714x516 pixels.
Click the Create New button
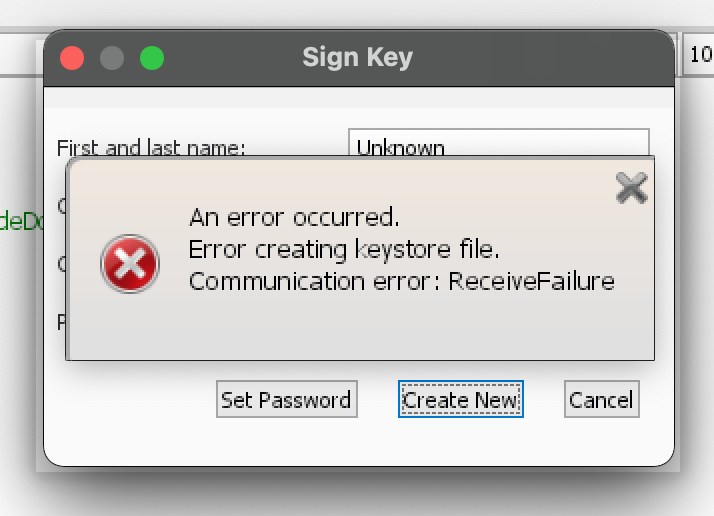point(460,400)
